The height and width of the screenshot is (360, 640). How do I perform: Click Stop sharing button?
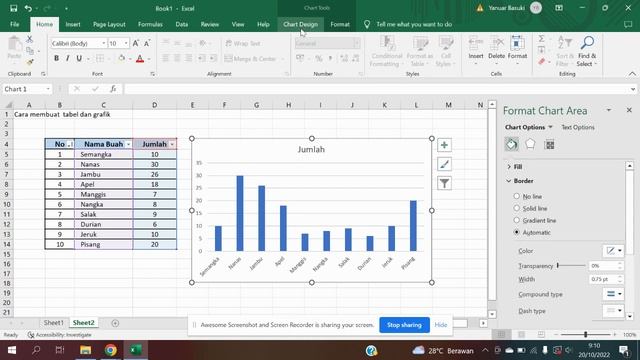[x=404, y=325]
